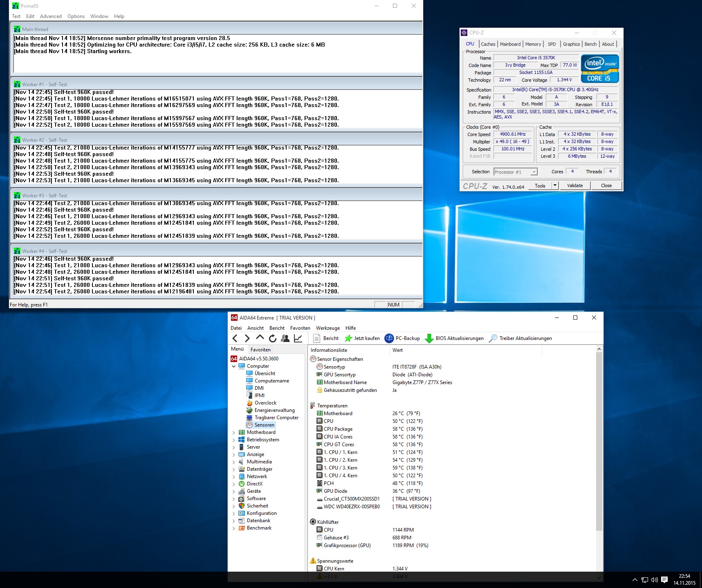The height and width of the screenshot is (588, 702).
Task: Show hidden tray icons chevron
Action: tap(635, 580)
